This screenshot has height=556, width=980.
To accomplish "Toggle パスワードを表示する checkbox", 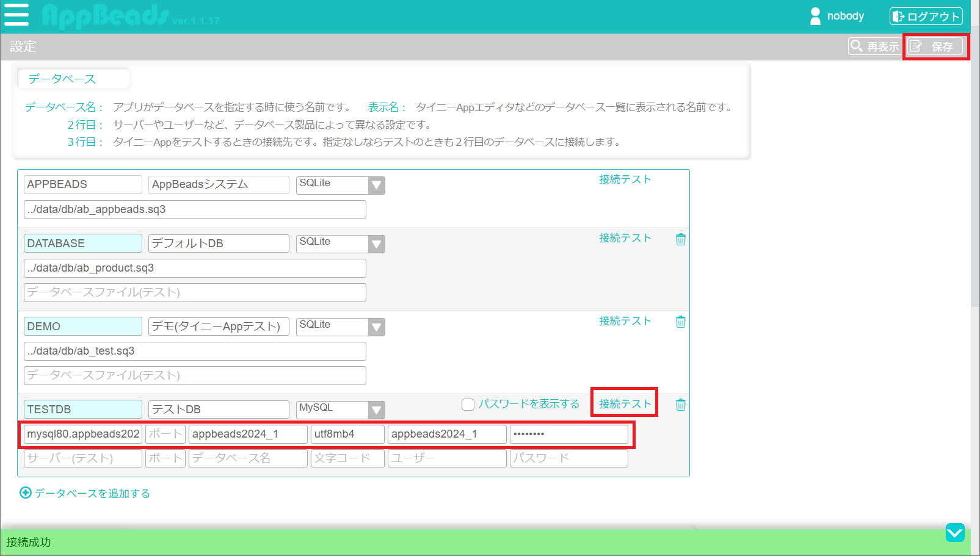I will [468, 405].
